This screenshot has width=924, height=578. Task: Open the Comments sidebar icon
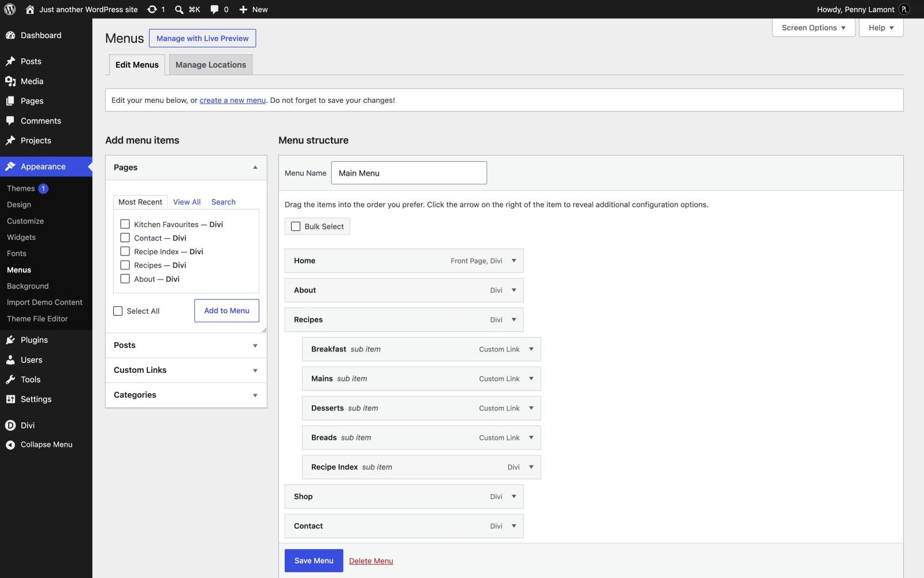(10, 120)
